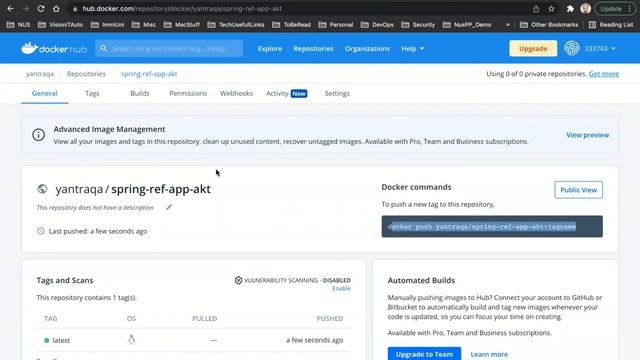Image resolution: width=640 pixels, height=360 pixels.
Task: Click the vulnerability scanning shield icon
Action: (x=238, y=280)
